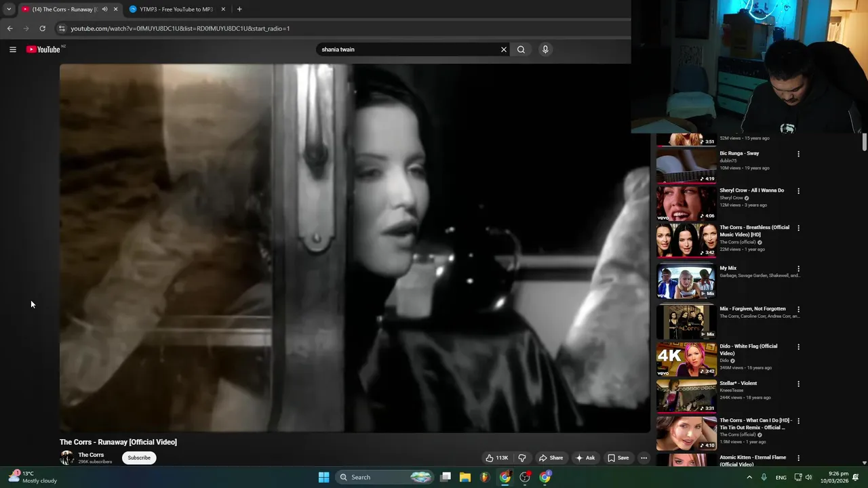The image size is (868, 488).
Task: Open Forgiven, Not Forgotten mix thumbnail
Action: [686, 321]
